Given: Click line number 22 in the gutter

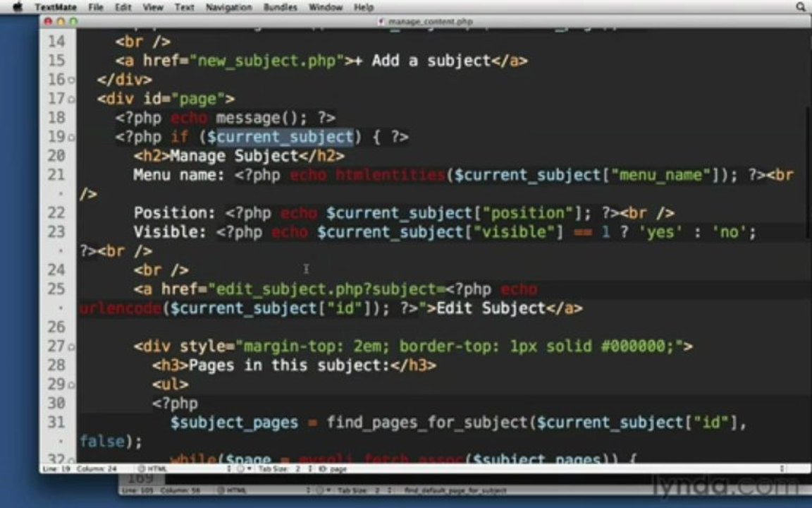Looking at the screenshot, I should click(x=56, y=212).
